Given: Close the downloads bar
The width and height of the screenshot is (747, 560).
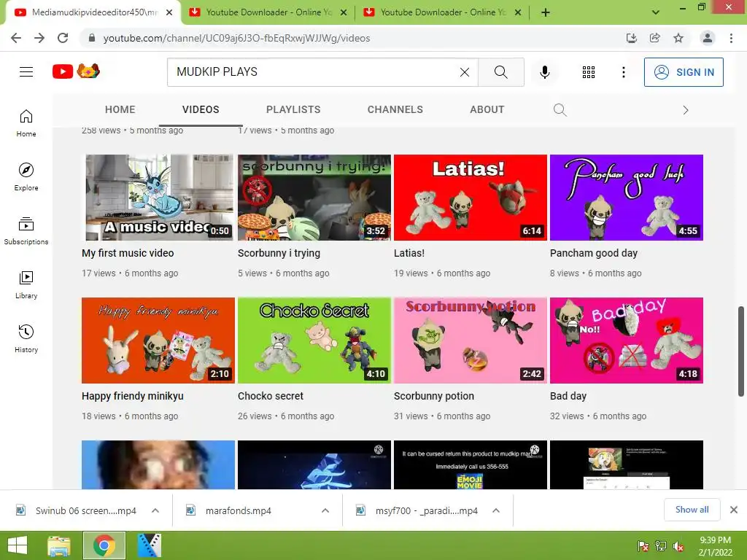Looking at the screenshot, I should click(734, 510).
